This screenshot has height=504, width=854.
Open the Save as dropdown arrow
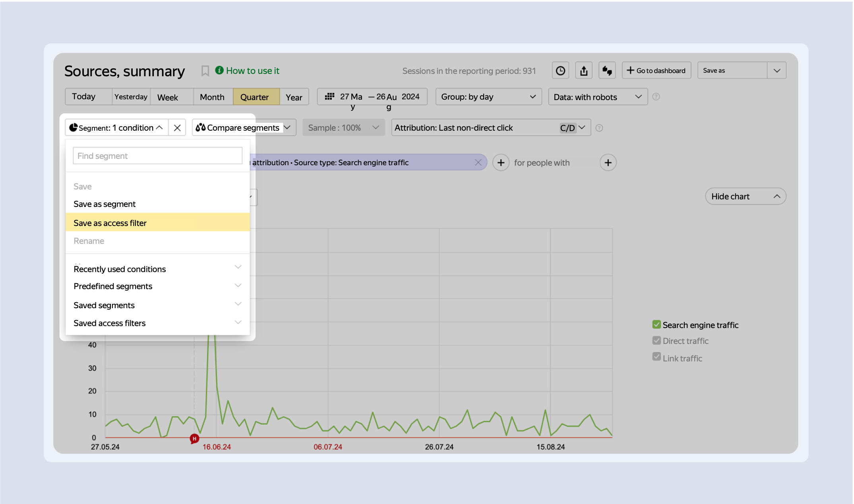click(777, 71)
